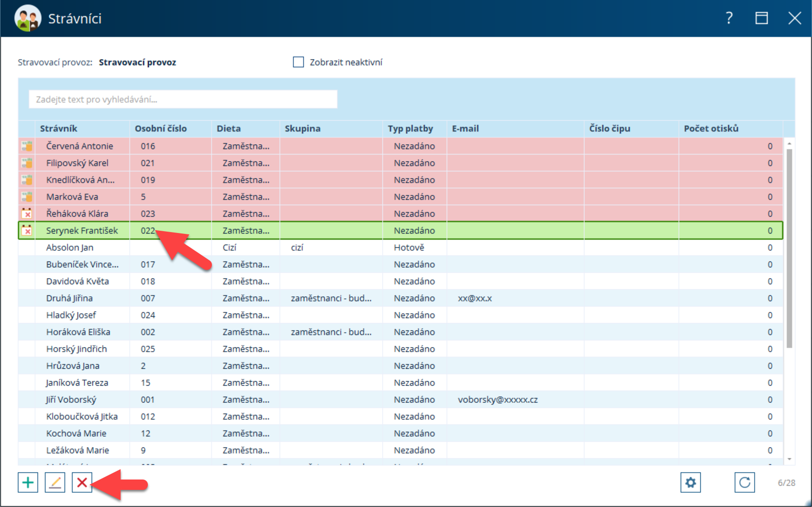Select the Absolon Jan row name
Viewport: 812px width, 507px height.
[x=70, y=247]
